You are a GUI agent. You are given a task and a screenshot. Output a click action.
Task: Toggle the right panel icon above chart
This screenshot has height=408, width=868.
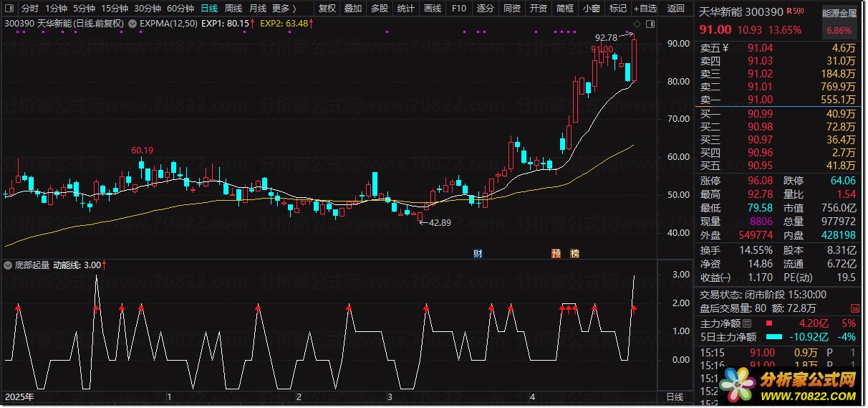(650, 24)
